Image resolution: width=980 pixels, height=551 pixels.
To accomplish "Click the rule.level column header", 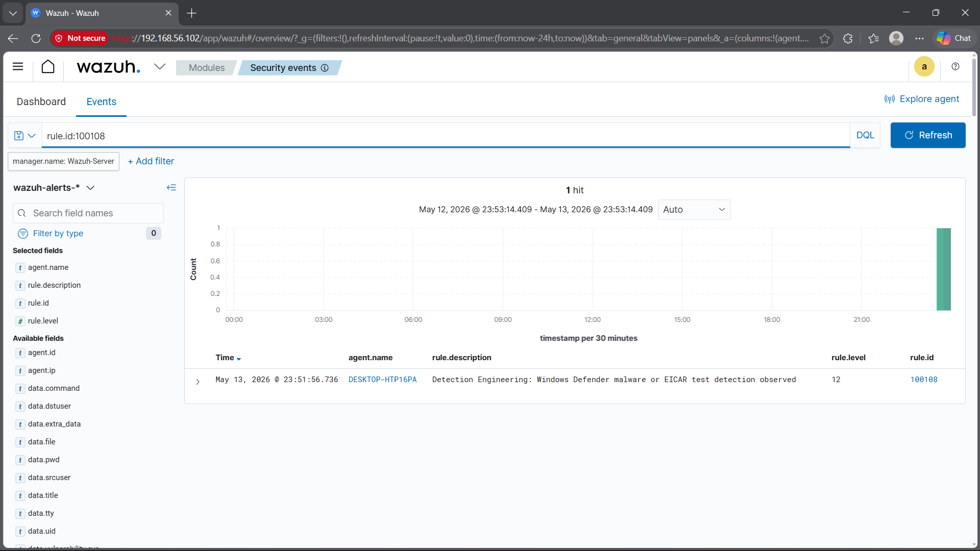I will coord(848,358).
